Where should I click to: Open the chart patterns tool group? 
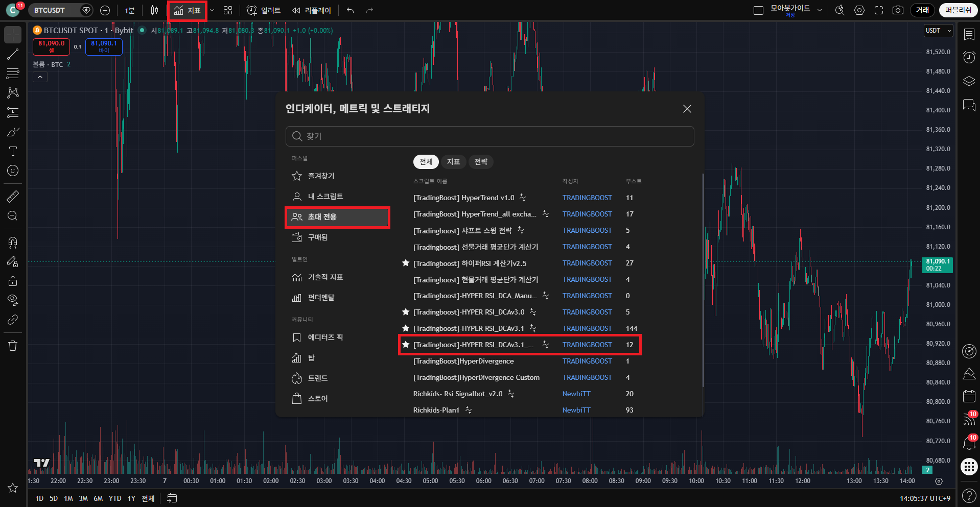[13, 92]
